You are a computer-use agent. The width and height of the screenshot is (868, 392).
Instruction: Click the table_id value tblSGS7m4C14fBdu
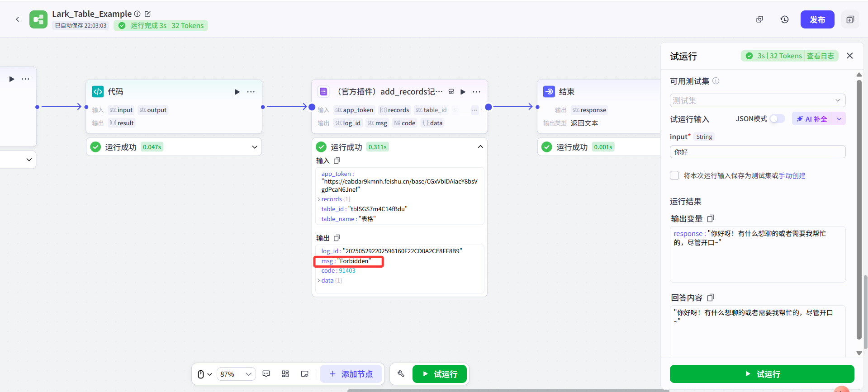(x=378, y=209)
